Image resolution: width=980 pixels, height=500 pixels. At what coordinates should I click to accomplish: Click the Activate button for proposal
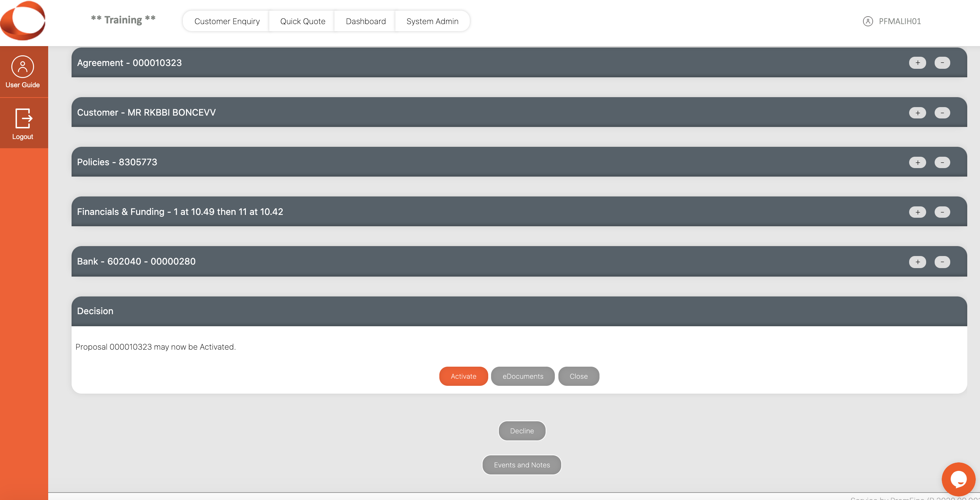coord(464,376)
